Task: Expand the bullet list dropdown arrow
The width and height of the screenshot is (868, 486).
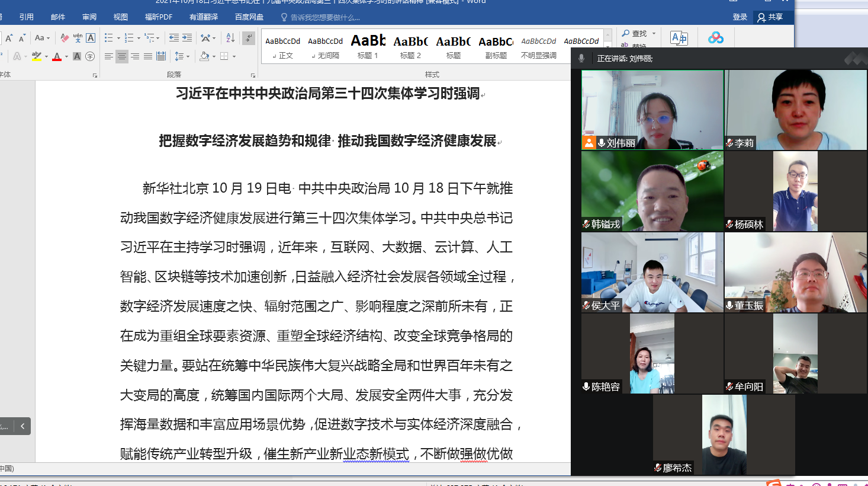Action: (119, 39)
